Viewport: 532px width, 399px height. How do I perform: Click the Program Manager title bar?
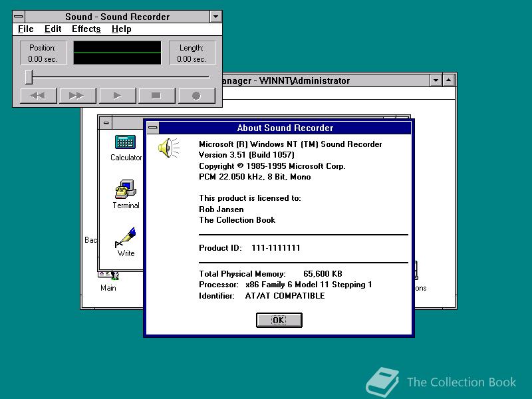326,80
